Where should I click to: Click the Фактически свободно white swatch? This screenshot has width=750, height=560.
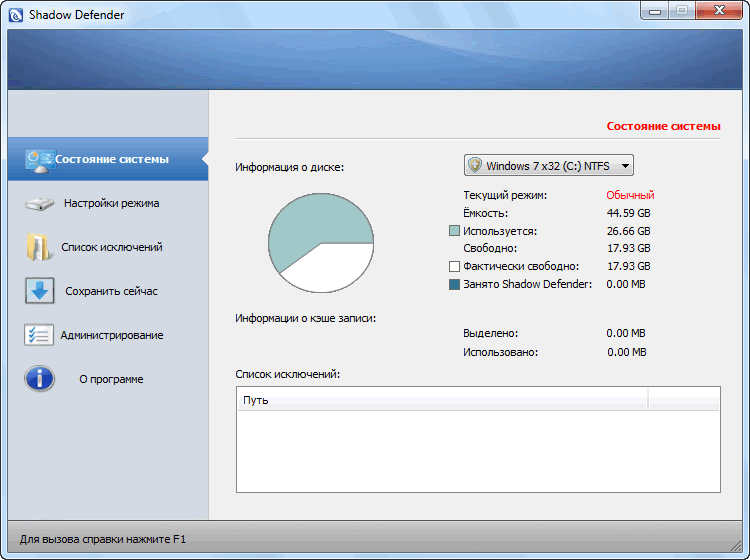pos(454,266)
